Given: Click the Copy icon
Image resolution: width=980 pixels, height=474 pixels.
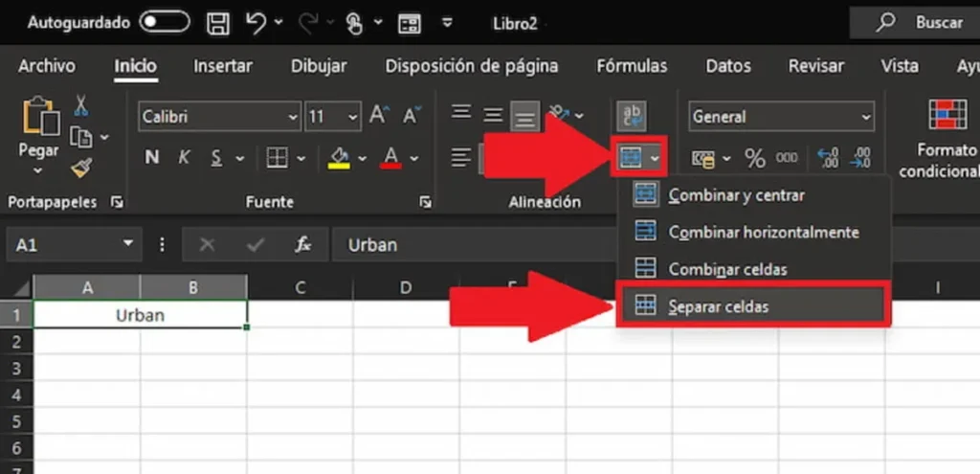Looking at the screenshot, I should point(82,136).
